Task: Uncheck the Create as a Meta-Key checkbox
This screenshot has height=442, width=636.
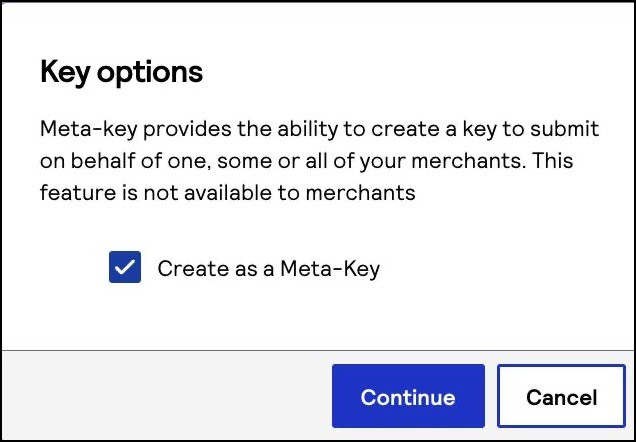Action: tap(125, 268)
